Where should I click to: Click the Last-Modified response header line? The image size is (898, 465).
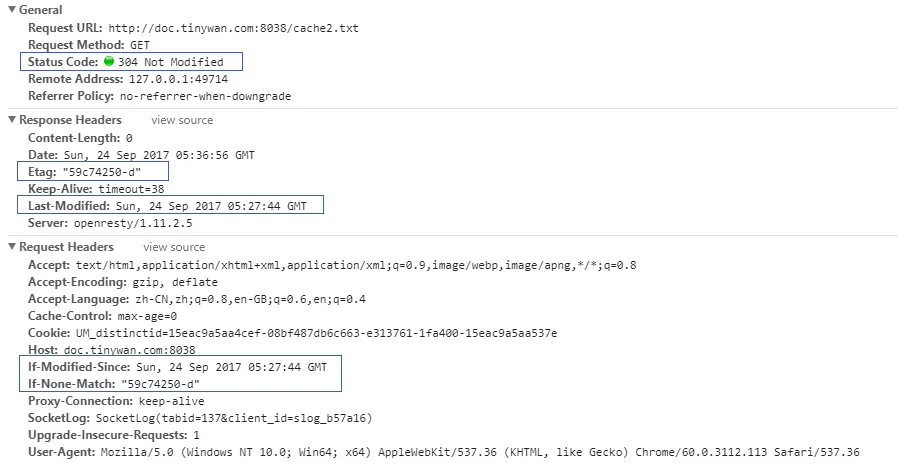pos(167,206)
